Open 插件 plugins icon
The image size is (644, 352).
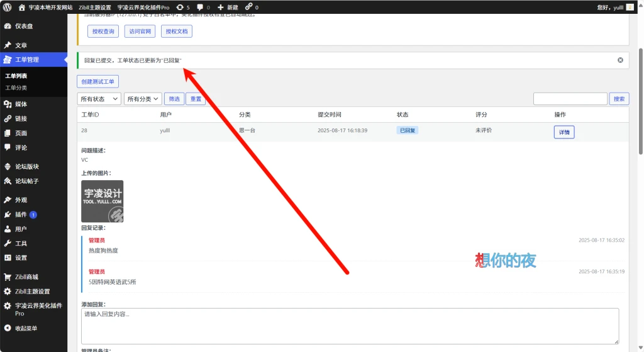coord(8,214)
